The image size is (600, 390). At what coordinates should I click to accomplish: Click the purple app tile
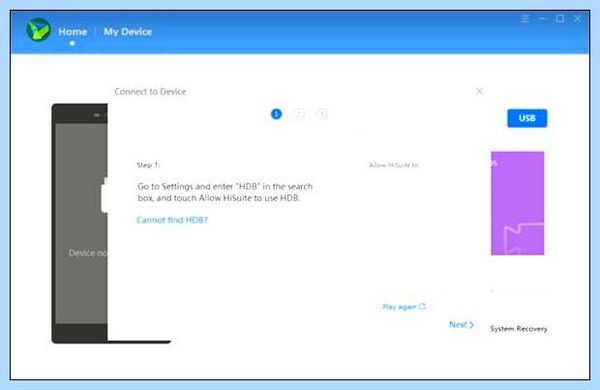tap(518, 203)
